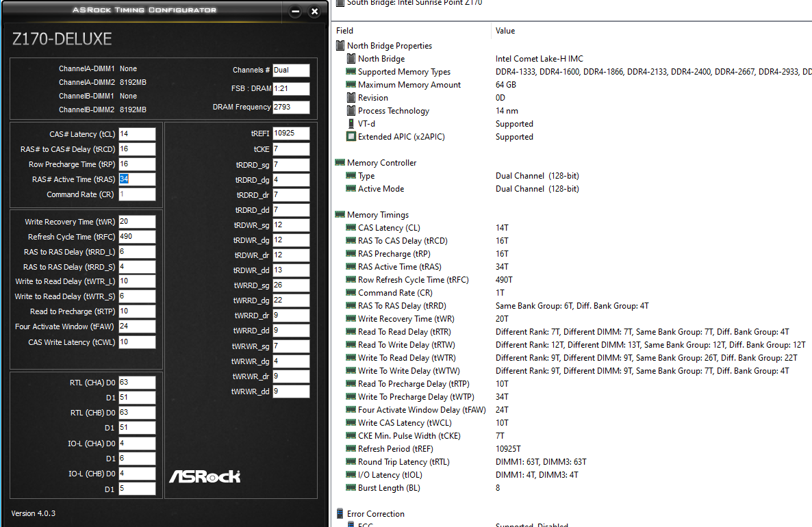
Task: Click the ASRock logo
Action: click(x=205, y=476)
